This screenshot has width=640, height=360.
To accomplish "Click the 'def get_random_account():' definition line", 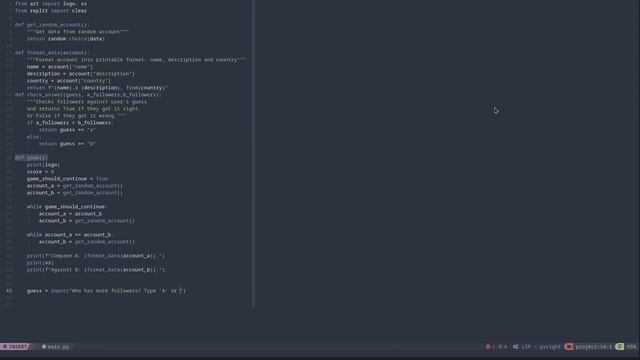I will tap(51, 24).
